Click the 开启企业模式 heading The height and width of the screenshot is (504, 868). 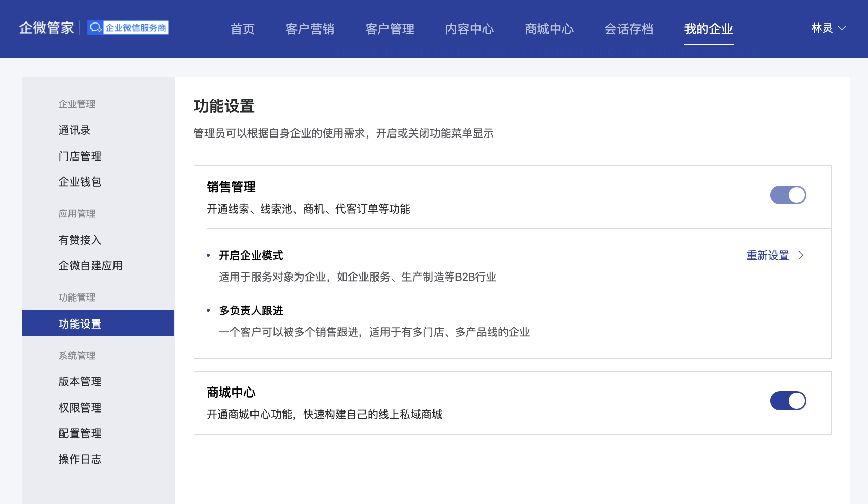(x=251, y=255)
